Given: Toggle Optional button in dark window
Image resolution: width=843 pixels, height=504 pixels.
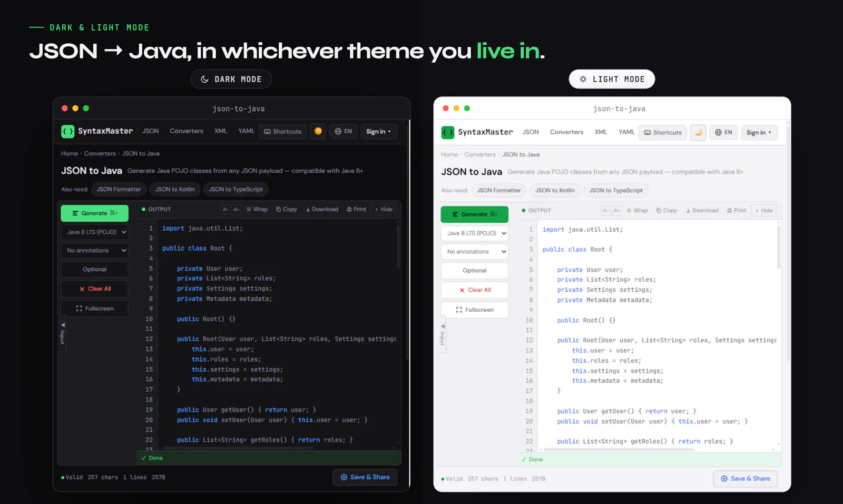Looking at the screenshot, I should coord(95,269).
